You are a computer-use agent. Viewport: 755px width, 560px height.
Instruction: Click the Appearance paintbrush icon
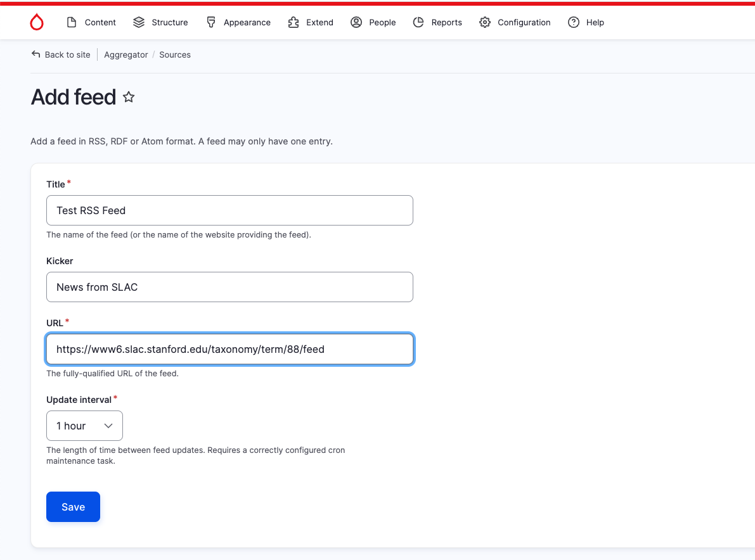210,22
